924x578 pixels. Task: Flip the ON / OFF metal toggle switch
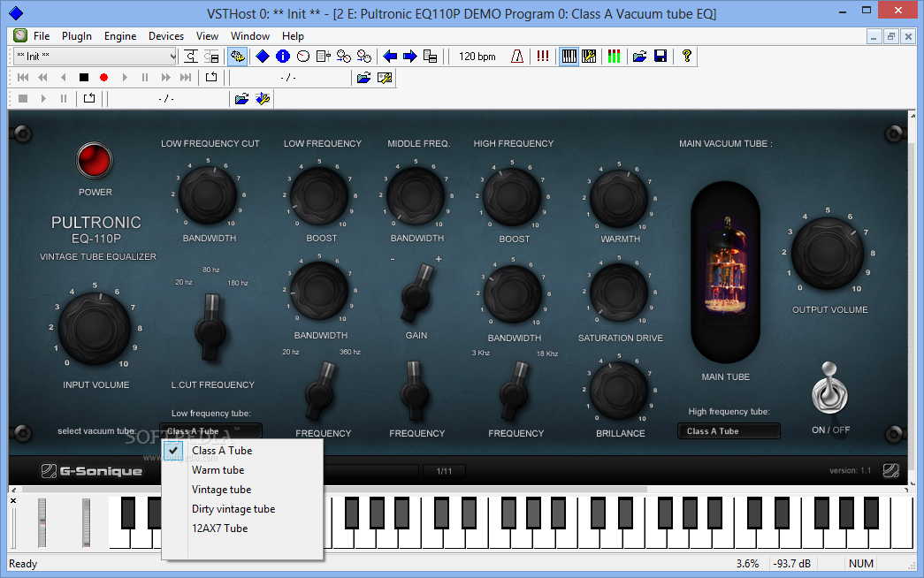[829, 389]
